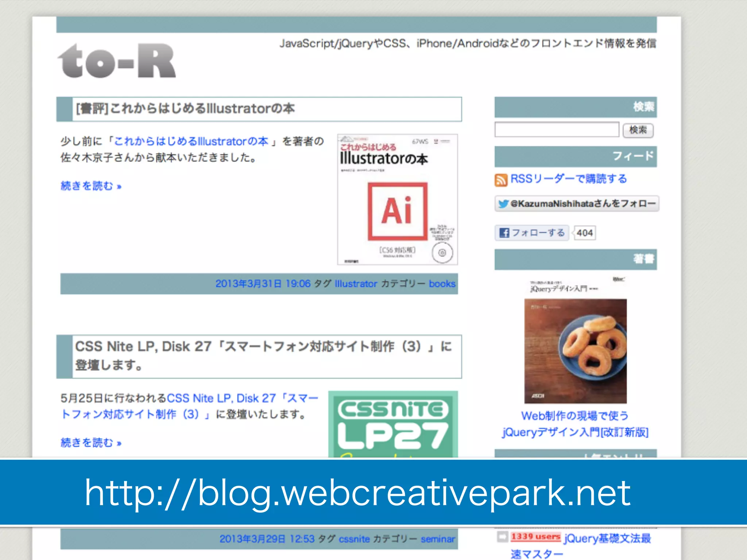Click the 著書 sidebar section header
This screenshot has height=560, width=747.
click(576, 259)
